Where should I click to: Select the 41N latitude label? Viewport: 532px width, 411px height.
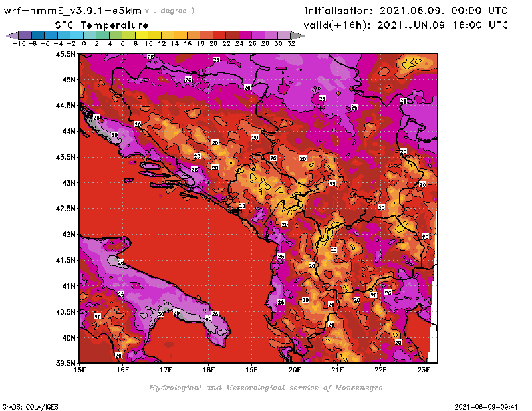pyautogui.click(x=68, y=286)
